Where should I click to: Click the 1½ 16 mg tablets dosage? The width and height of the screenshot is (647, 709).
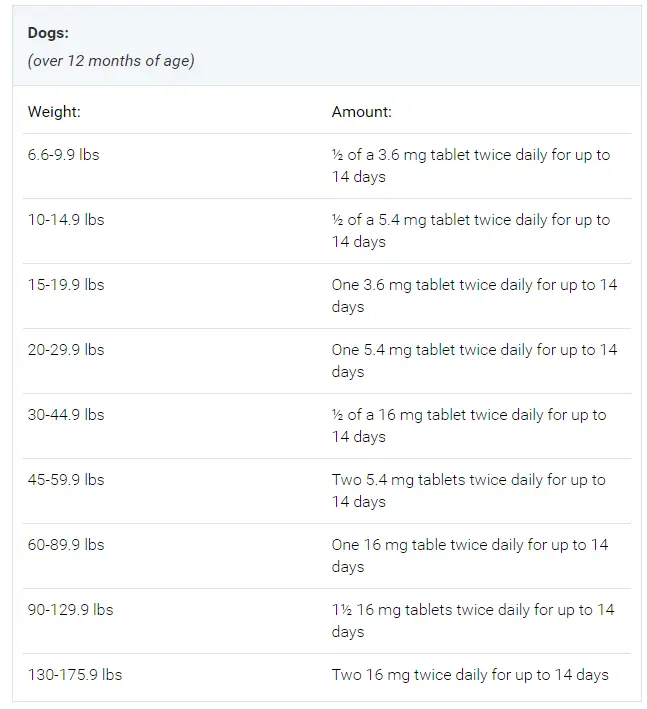(473, 620)
